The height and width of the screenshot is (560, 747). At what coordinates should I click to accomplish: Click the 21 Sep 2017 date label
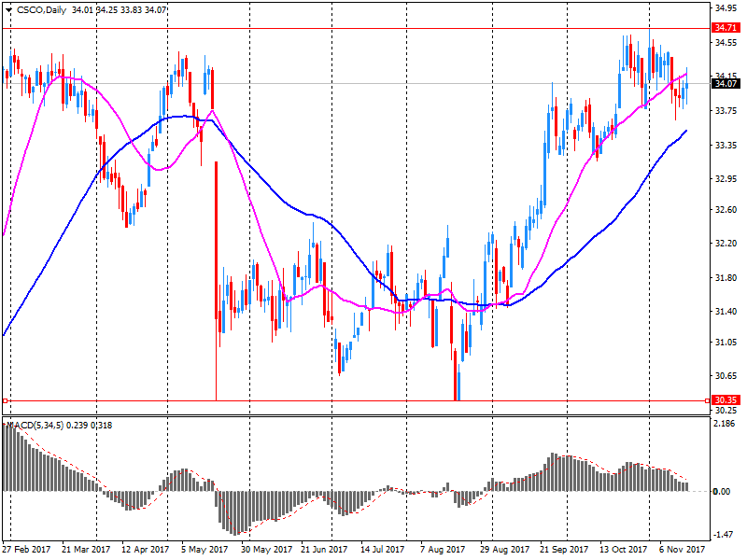564,550
